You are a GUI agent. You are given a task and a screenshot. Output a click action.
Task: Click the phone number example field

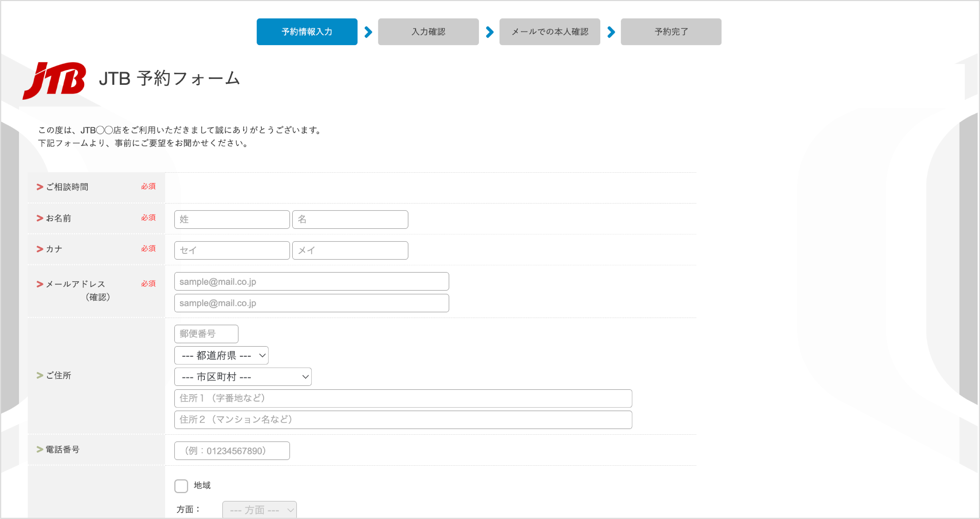pos(232,451)
